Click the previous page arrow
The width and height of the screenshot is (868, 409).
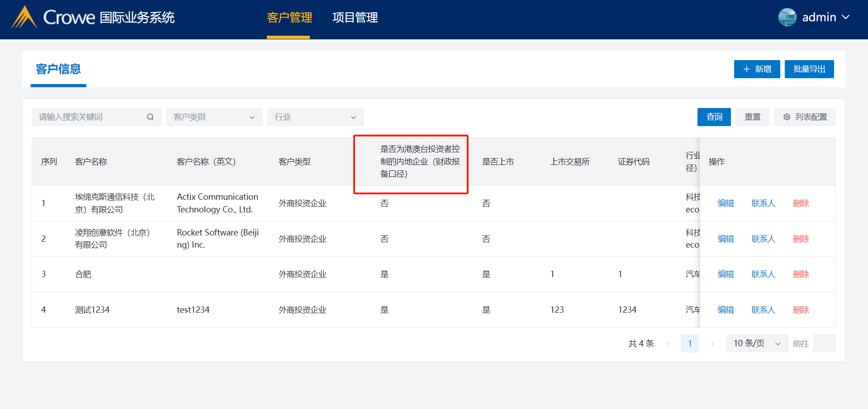(x=667, y=344)
